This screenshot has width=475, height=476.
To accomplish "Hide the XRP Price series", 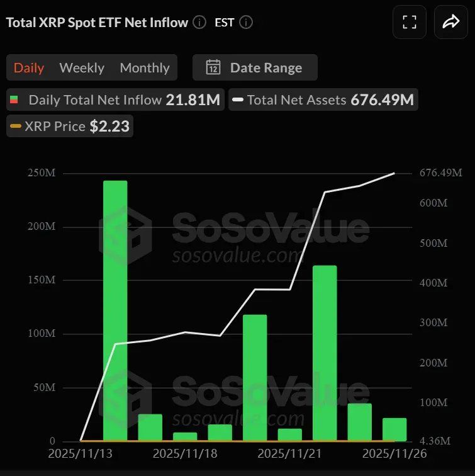I will click(x=70, y=127).
